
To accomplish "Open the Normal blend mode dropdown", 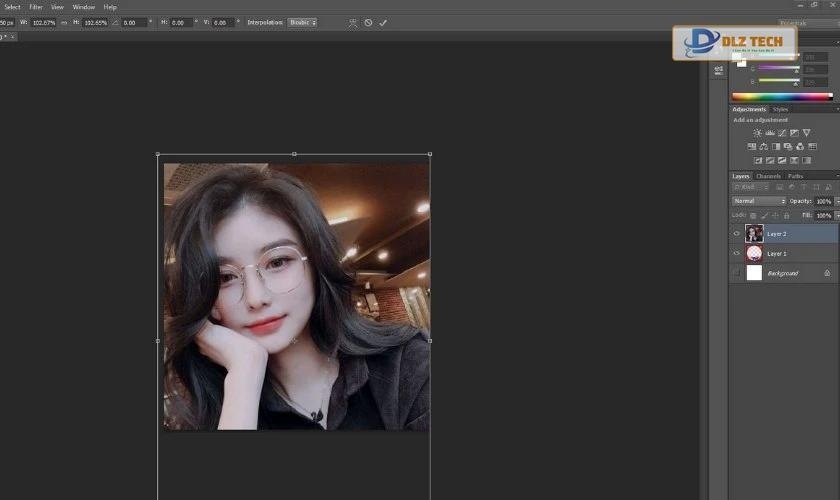I will (759, 201).
